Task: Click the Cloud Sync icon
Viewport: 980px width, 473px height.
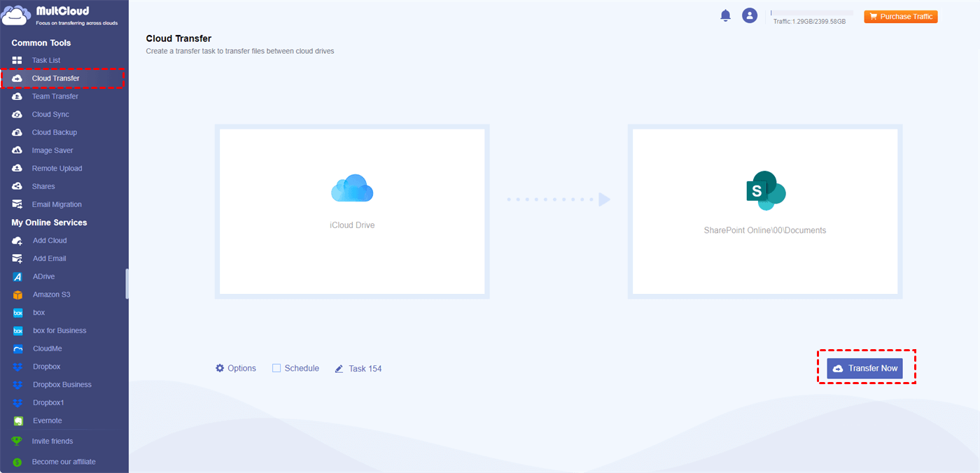Action: [x=17, y=114]
